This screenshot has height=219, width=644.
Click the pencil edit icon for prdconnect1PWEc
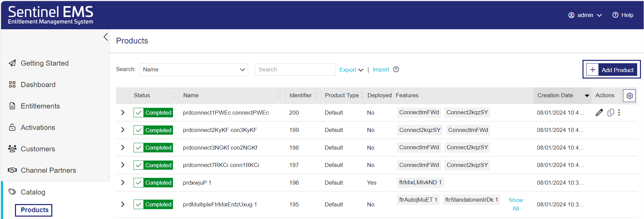pos(599,113)
